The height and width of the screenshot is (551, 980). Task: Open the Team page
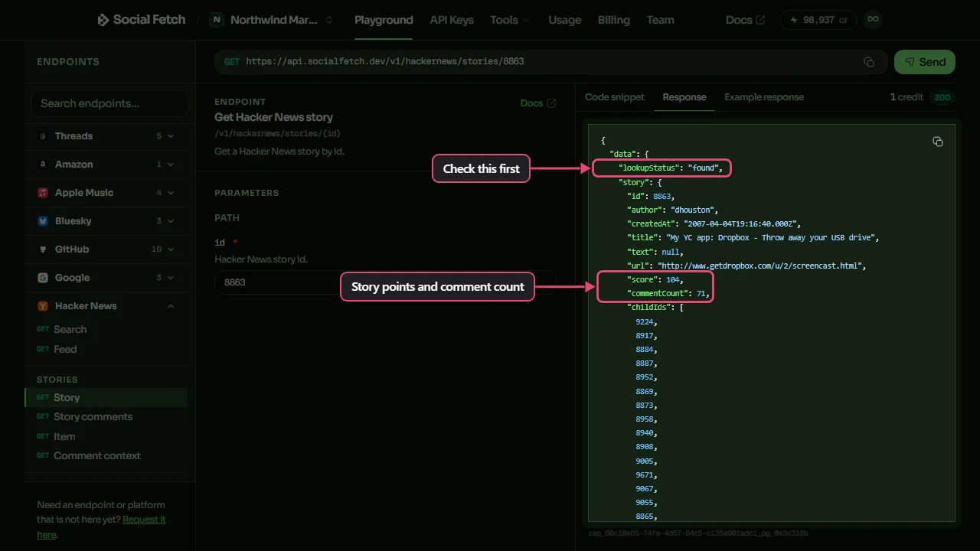pos(660,20)
